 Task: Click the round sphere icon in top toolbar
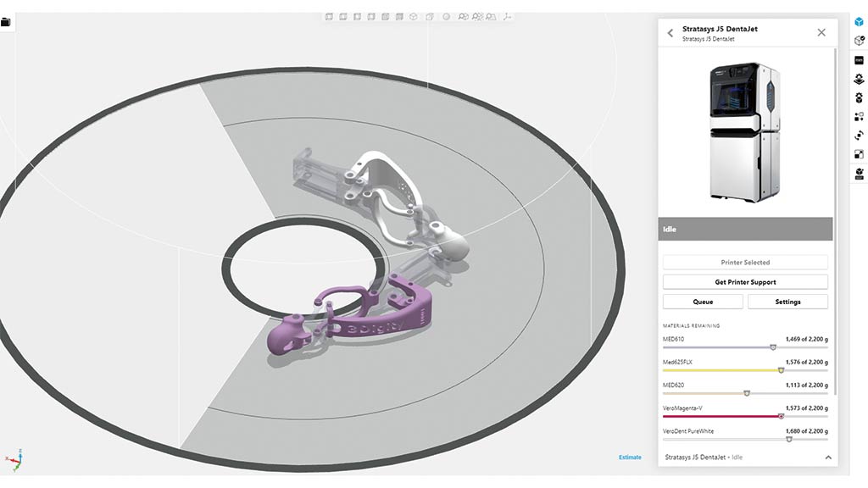[x=447, y=16]
